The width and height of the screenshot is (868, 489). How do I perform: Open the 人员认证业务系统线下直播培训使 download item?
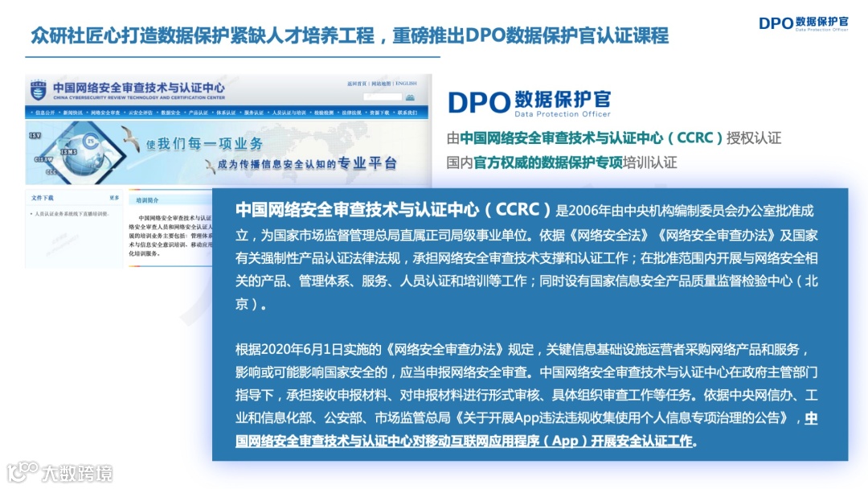[72, 214]
